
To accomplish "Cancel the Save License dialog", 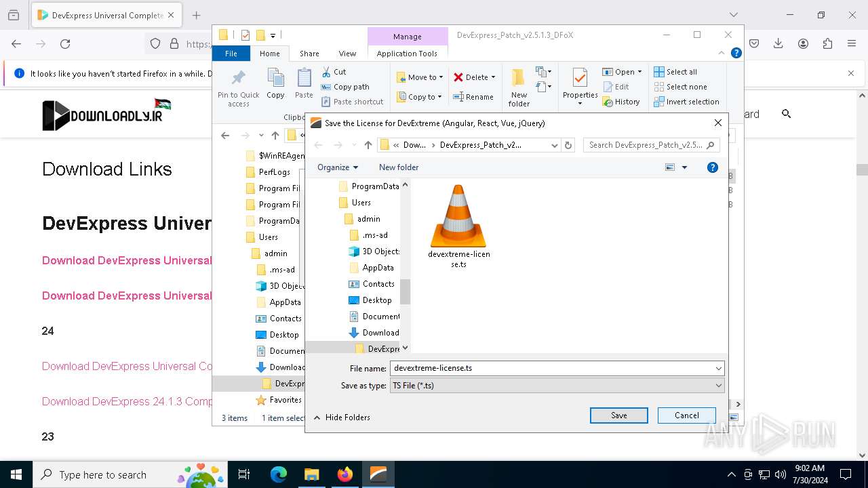I will 686,415.
